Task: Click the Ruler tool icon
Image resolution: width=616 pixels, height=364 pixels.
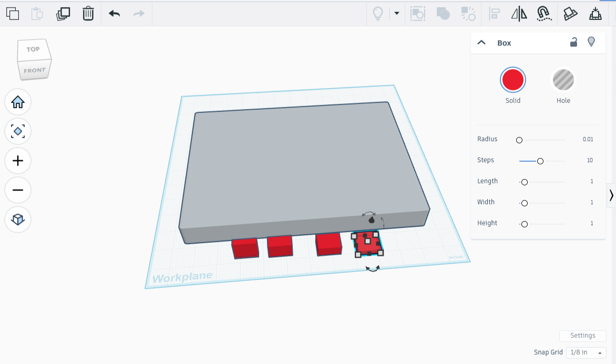Action: coord(595,14)
